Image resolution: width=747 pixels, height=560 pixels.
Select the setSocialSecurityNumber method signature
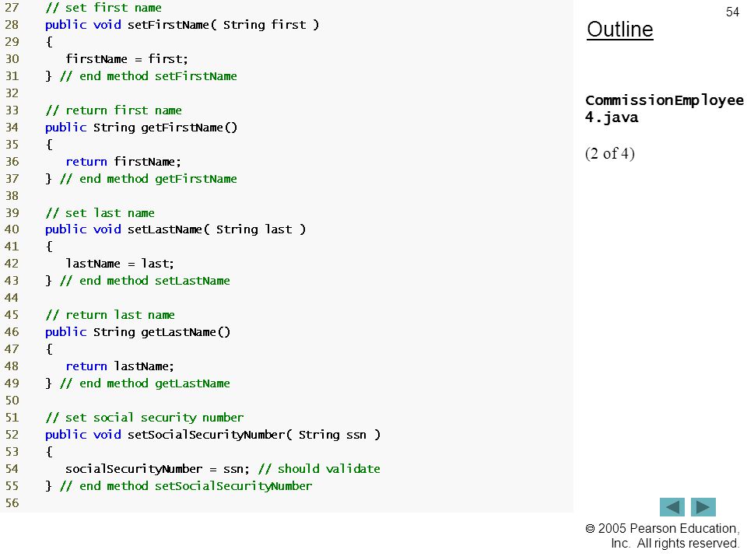213,435
